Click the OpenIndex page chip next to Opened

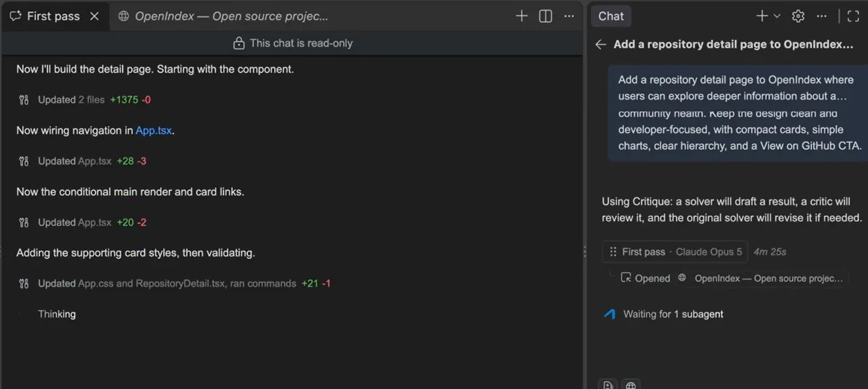[x=762, y=278]
